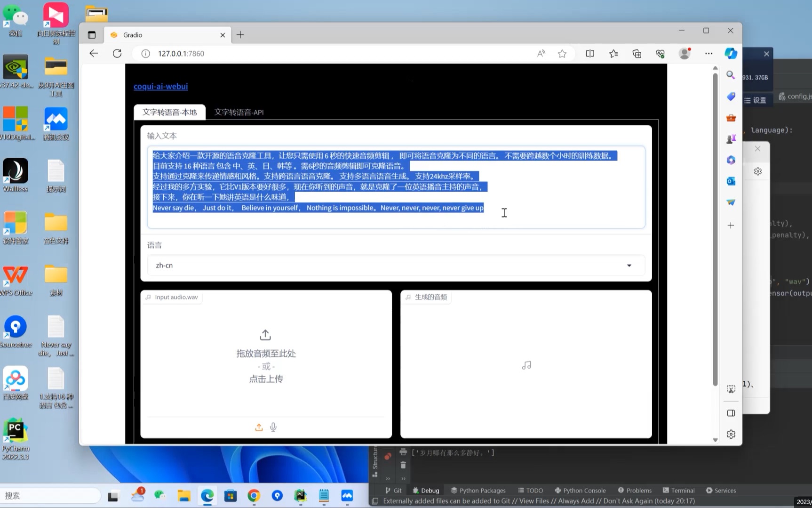812x508 pixels.
Task: Open Games chess-piece sidebar icon
Action: 731,139
